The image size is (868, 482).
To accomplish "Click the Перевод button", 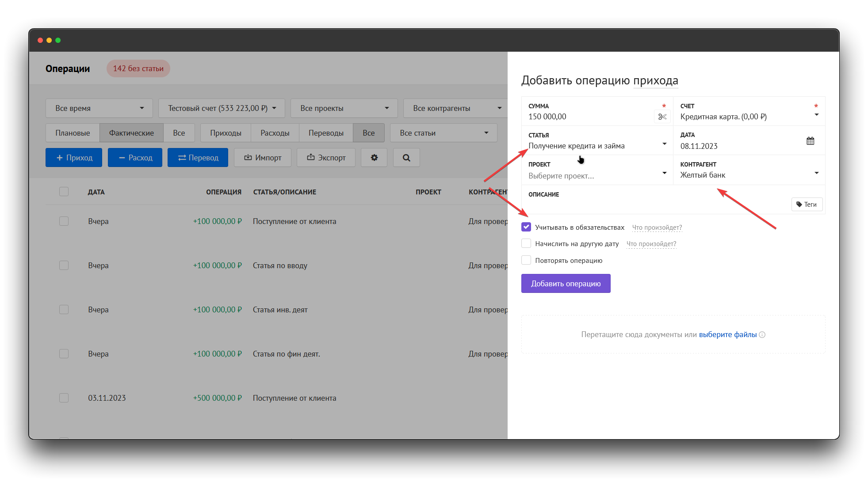I will coord(198,158).
